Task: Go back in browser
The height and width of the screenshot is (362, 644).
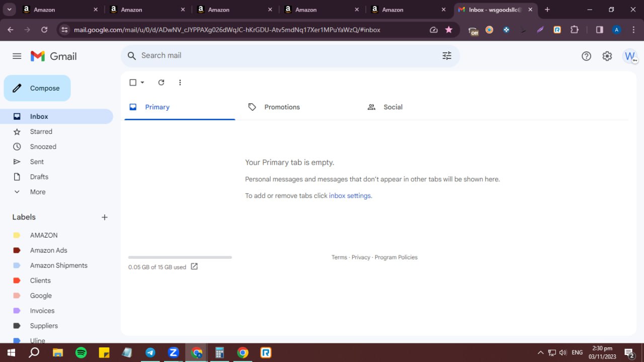Action: click(x=11, y=30)
